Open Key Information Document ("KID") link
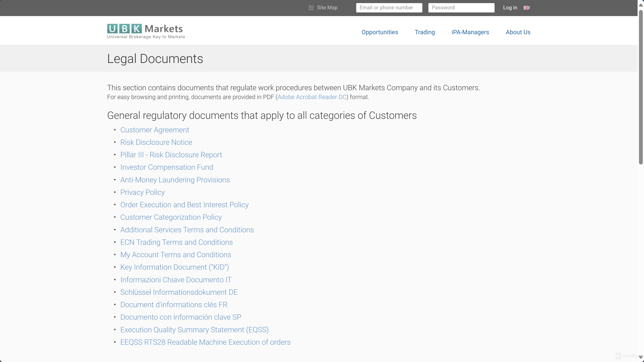644x362 pixels. (175, 267)
